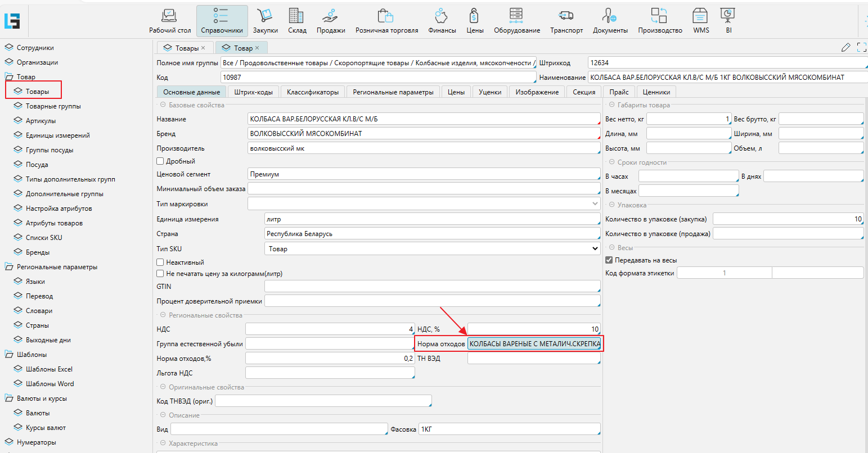The width and height of the screenshot is (868, 453).
Task: Open Товарные группы in sidebar
Action: tap(53, 106)
